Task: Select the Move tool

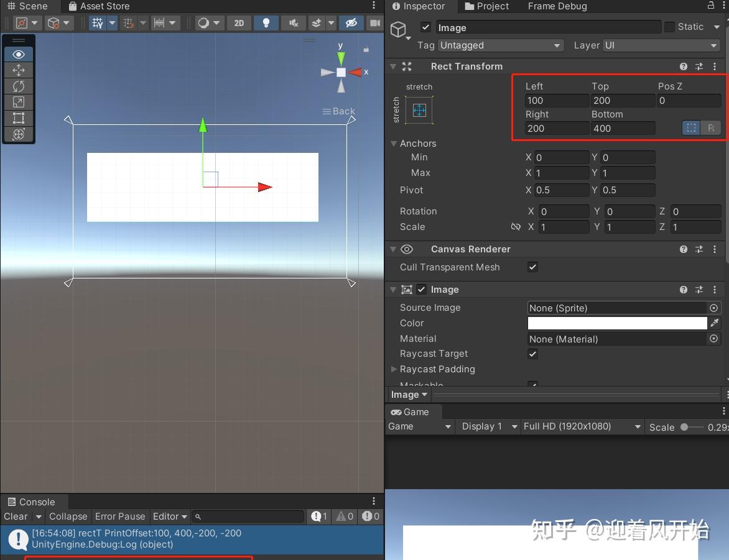Action: click(18, 70)
